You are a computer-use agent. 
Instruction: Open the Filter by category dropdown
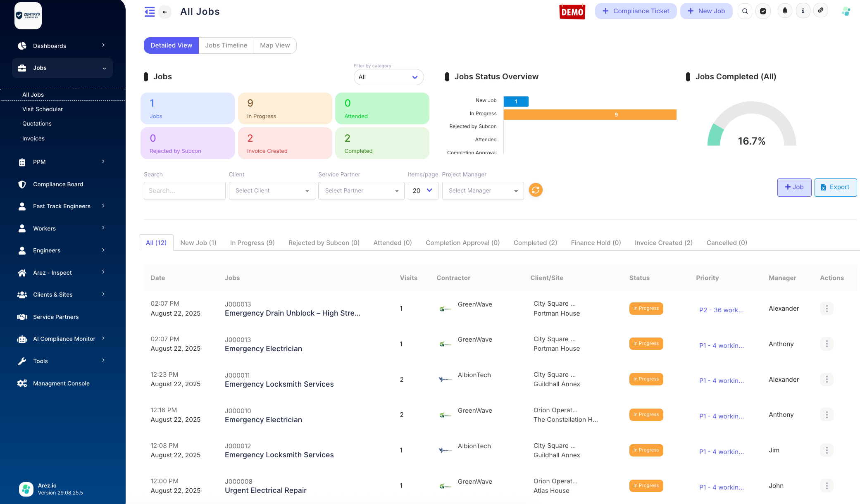388,77
